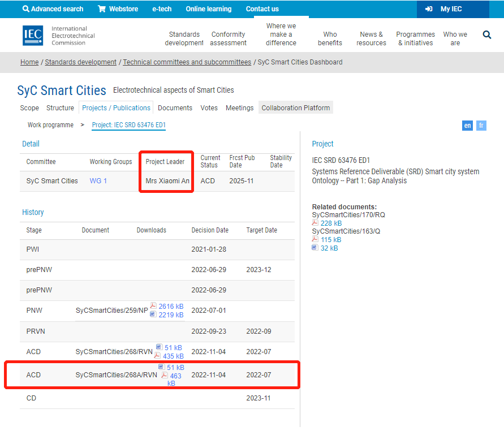Switch to Documents tab
This screenshot has width=504, height=435.
(175, 108)
